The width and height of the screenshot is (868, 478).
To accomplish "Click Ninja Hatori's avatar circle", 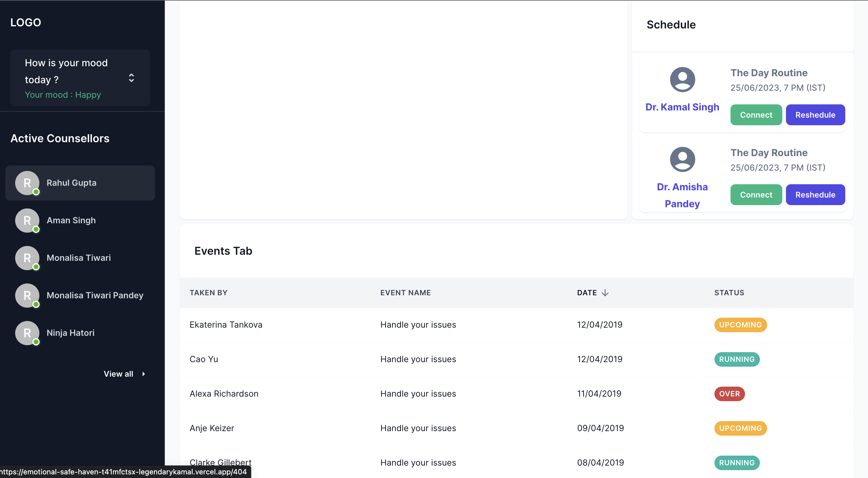I will pos(27,333).
